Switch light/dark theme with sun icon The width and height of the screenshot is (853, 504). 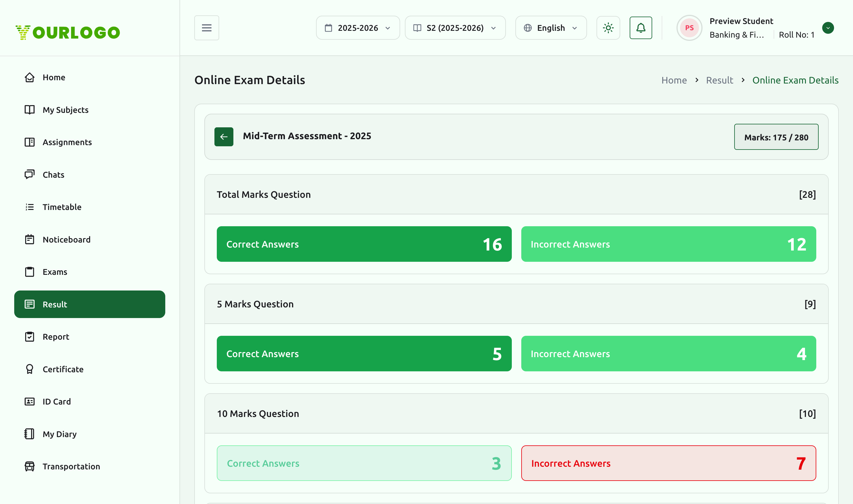pyautogui.click(x=608, y=28)
